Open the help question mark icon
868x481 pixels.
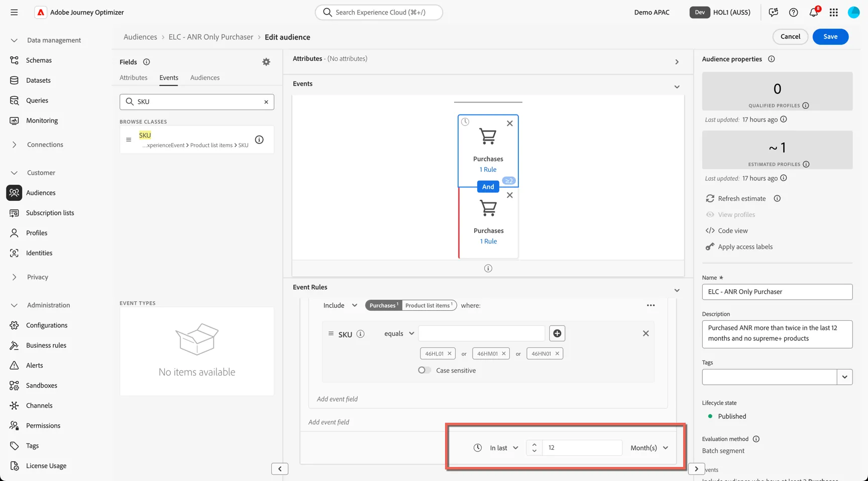click(x=793, y=13)
